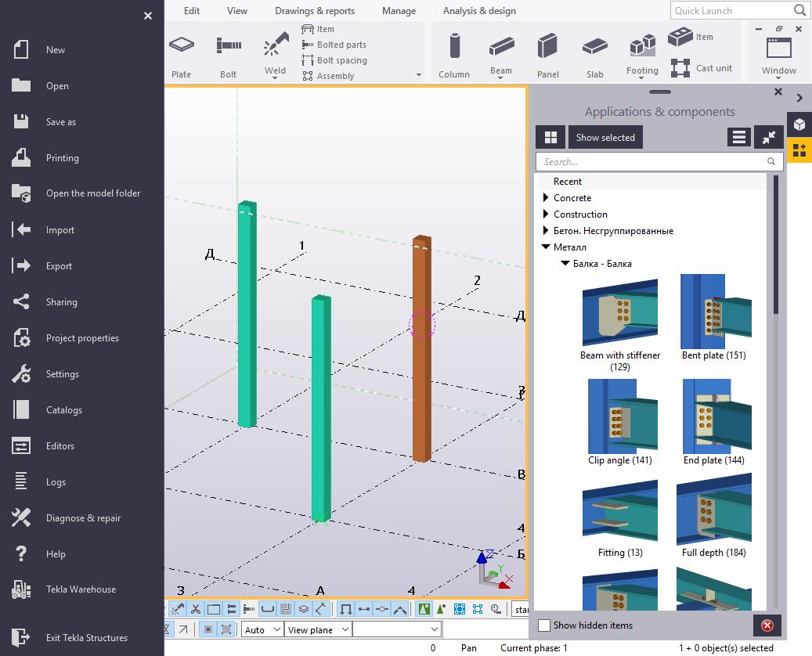Open the catalog list menu icon
Viewport: 812px width, 656px height.
point(739,137)
